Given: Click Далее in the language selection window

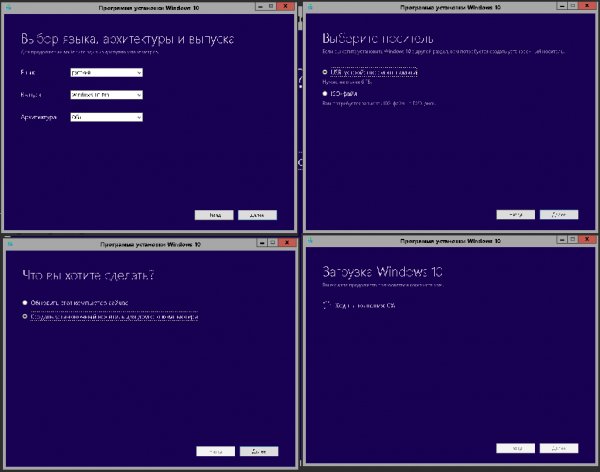Looking at the screenshot, I should 257,215.
